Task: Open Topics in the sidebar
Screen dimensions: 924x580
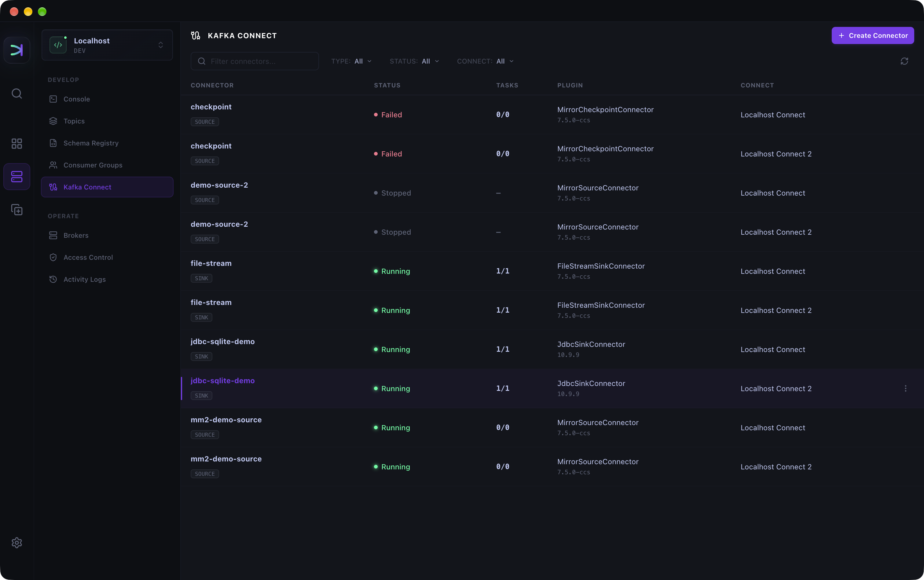Action: point(107,121)
